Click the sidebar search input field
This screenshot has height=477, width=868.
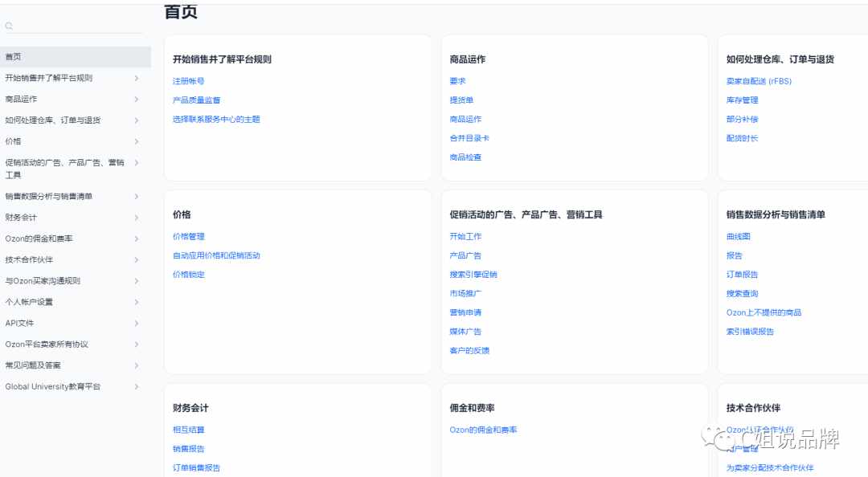pos(75,26)
